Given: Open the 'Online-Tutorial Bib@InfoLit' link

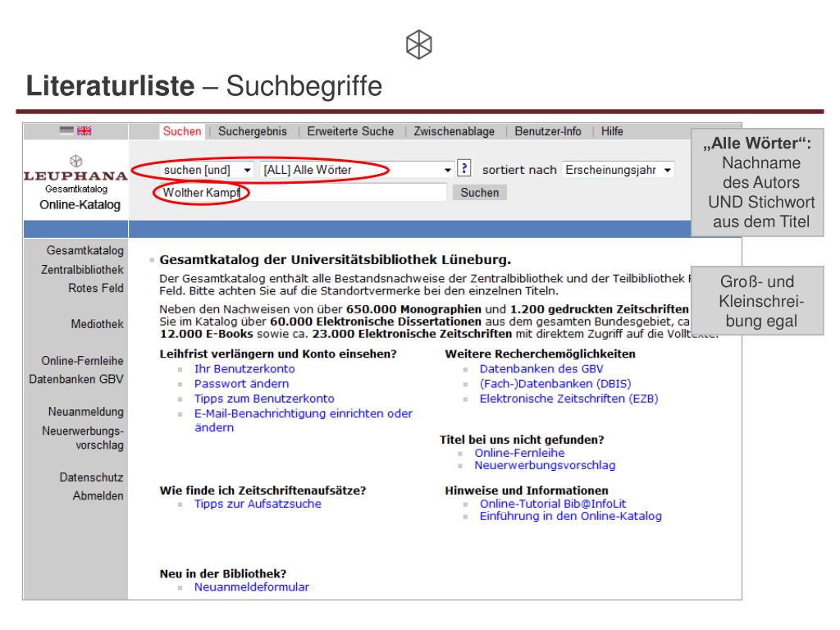Looking at the screenshot, I should coord(553,504).
